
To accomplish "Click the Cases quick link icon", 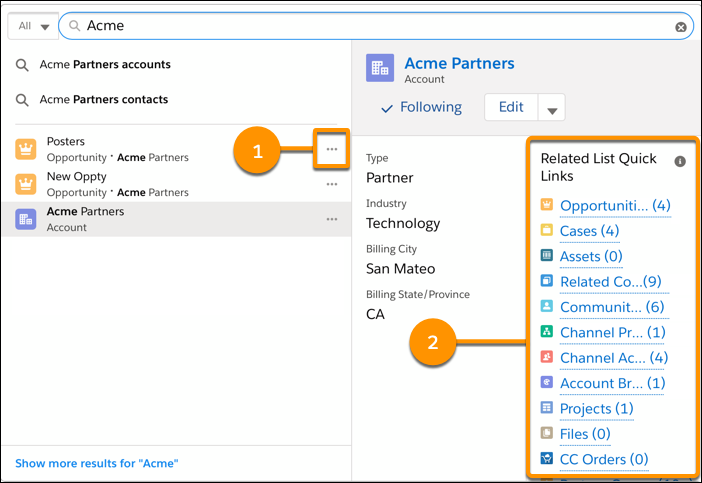I will 547,230.
